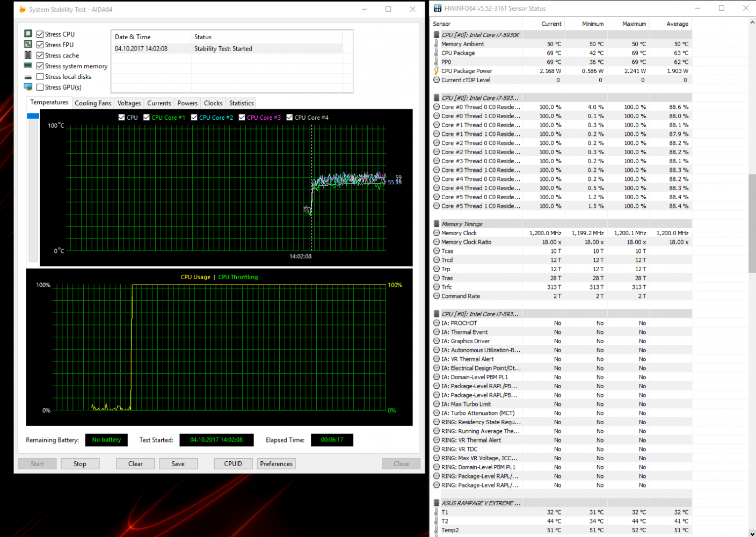The width and height of the screenshot is (756, 537).
Task: Click the HWiNFO64 app icon in title bar
Action: click(438, 8)
